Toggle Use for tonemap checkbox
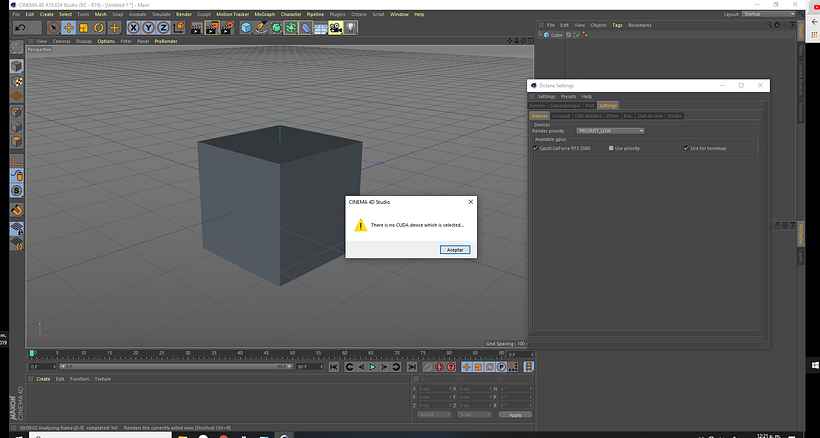This screenshot has height=438, width=820. pos(687,148)
